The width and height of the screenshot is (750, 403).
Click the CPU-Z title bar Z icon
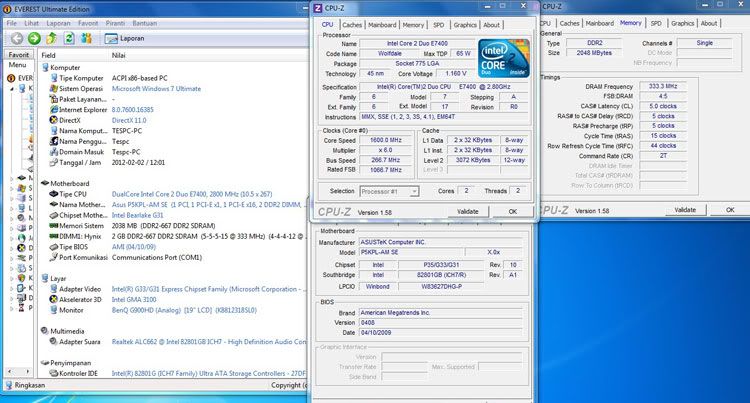(x=318, y=8)
